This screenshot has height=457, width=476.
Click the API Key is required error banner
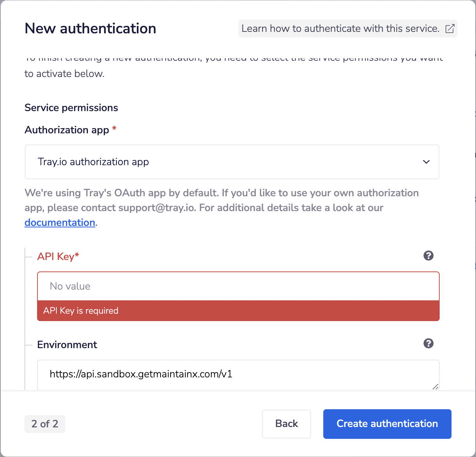[x=238, y=311]
